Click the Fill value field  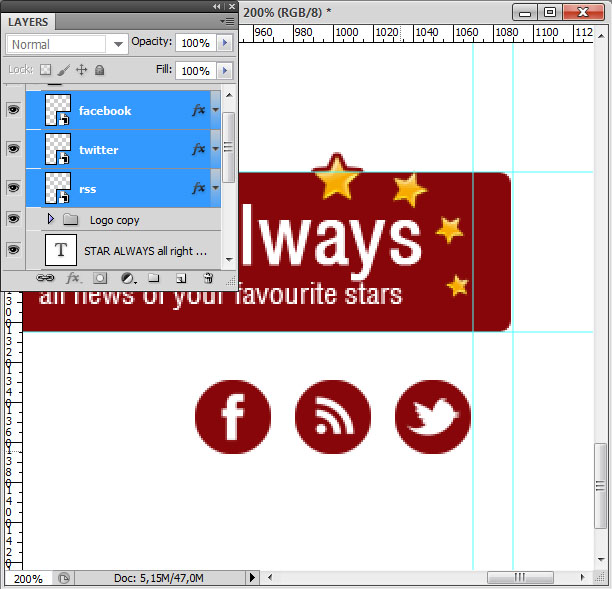[196, 71]
